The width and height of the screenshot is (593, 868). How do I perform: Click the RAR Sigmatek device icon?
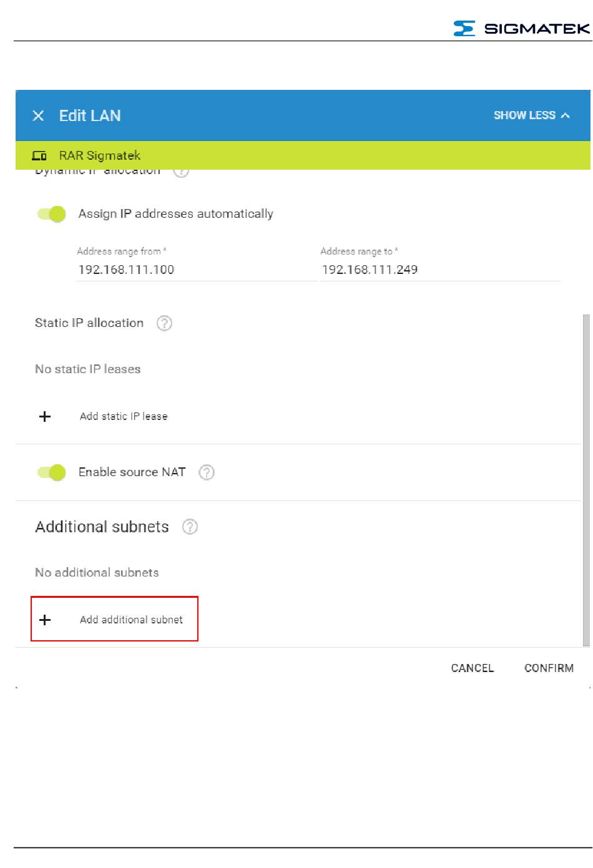[x=39, y=155]
